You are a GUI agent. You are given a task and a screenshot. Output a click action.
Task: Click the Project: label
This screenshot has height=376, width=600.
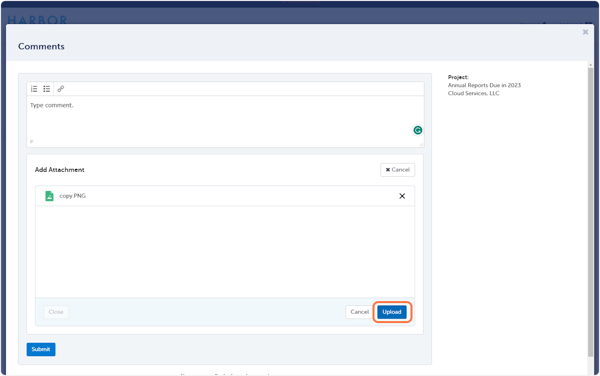click(458, 77)
